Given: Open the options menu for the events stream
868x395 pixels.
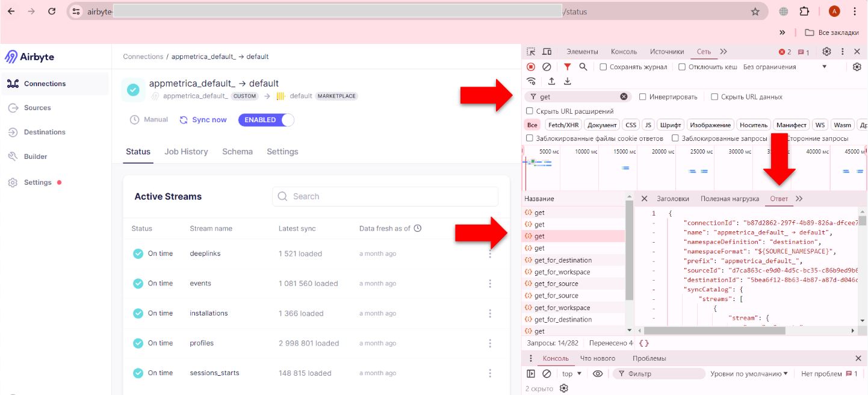Looking at the screenshot, I should pos(490,284).
